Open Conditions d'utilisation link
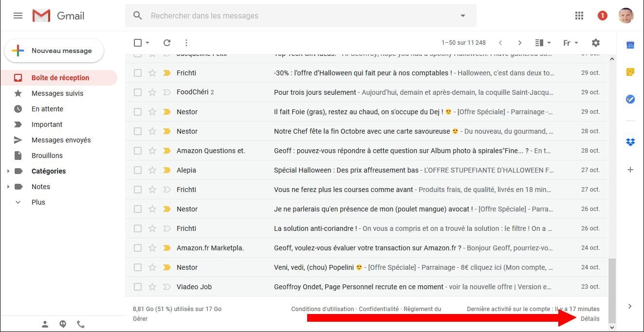This screenshot has width=644, height=332. 322,309
